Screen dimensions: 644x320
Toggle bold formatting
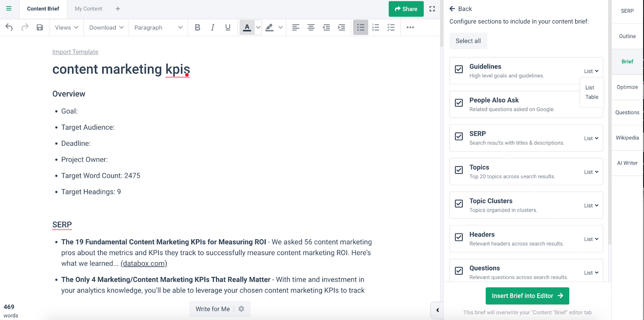[197, 27]
